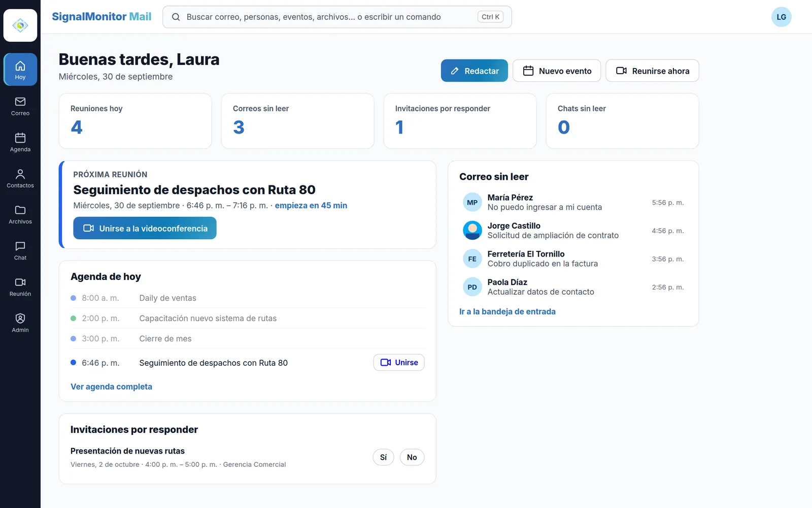Viewport: 812px width, 508px height.
Task: Open Admin section in sidebar
Action: [20, 323]
